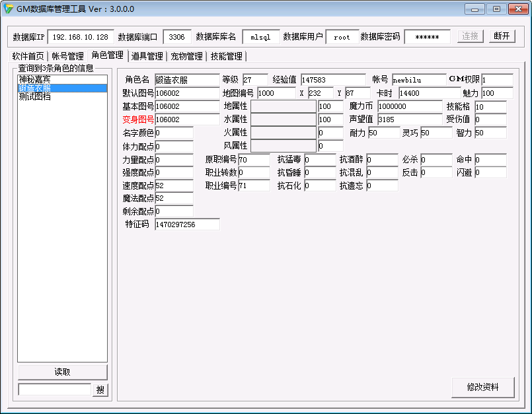Select the 技能管理 tab
This screenshot has height=414, width=532.
pyautogui.click(x=226, y=56)
